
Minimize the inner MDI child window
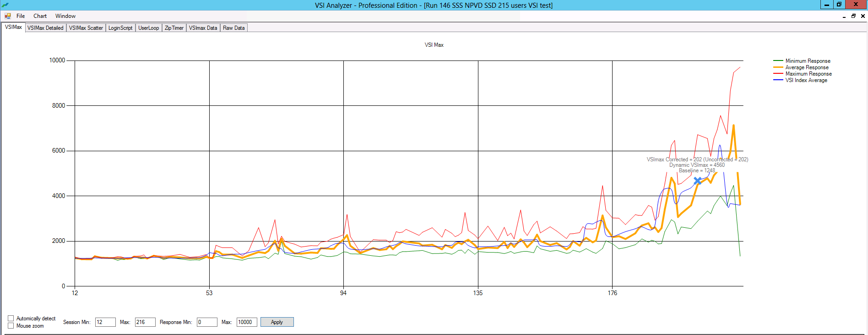844,16
